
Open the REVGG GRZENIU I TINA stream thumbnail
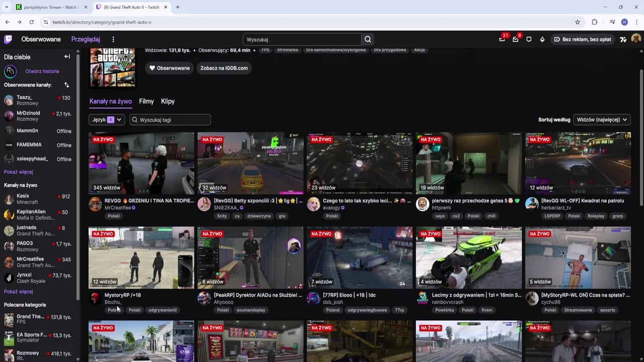(141, 163)
